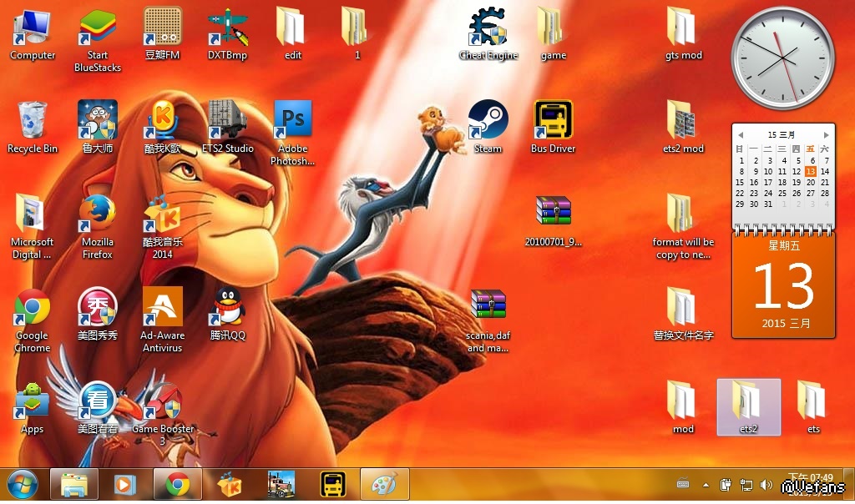Select the edit folder
Viewport: 855px width, 504px height.
pos(292,33)
